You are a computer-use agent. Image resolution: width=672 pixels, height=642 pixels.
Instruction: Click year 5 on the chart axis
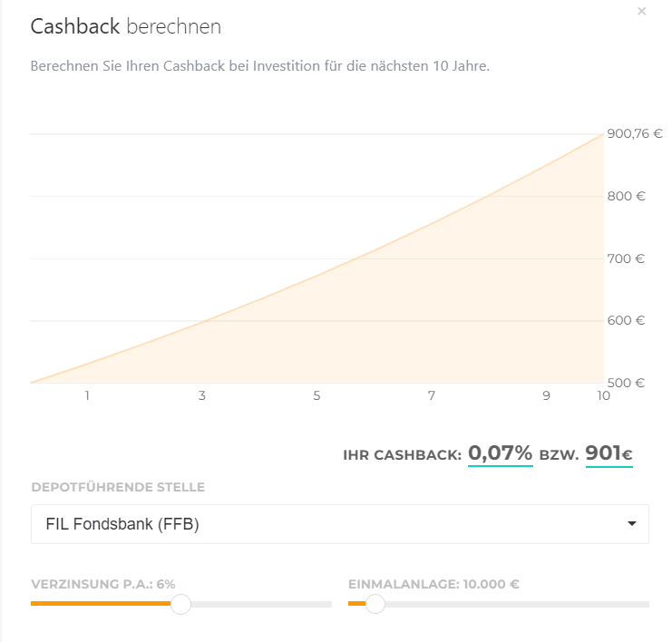coord(317,395)
